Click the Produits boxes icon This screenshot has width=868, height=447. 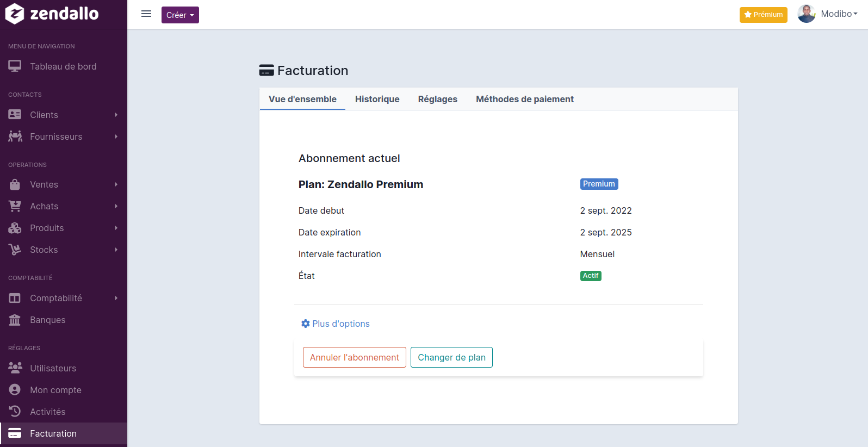pos(15,228)
